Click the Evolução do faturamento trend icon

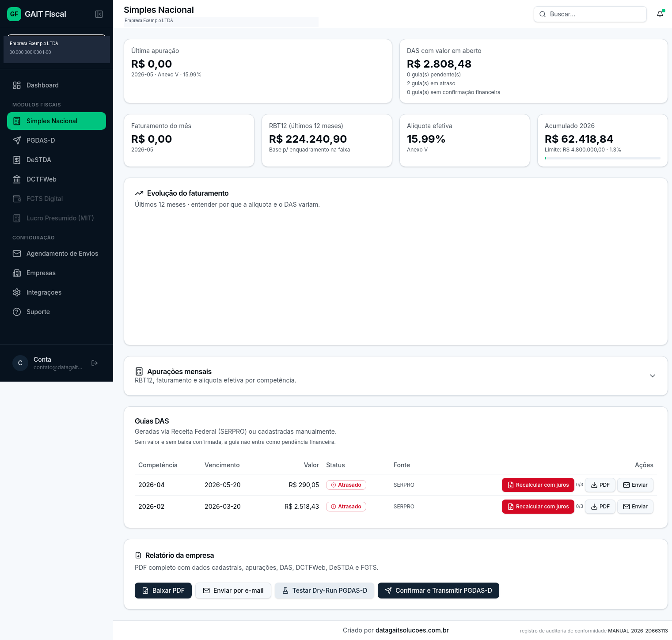(139, 193)
